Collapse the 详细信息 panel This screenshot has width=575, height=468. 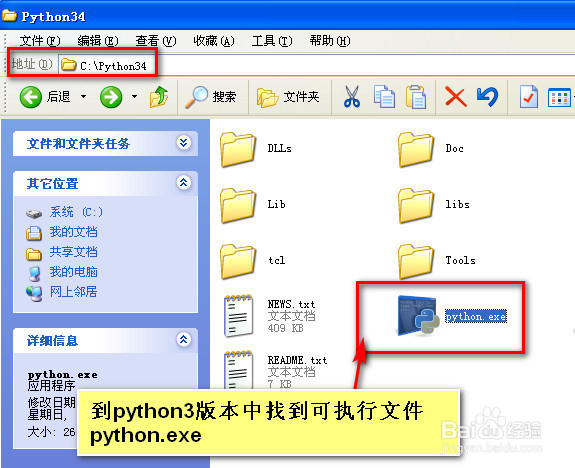[183, 339]
